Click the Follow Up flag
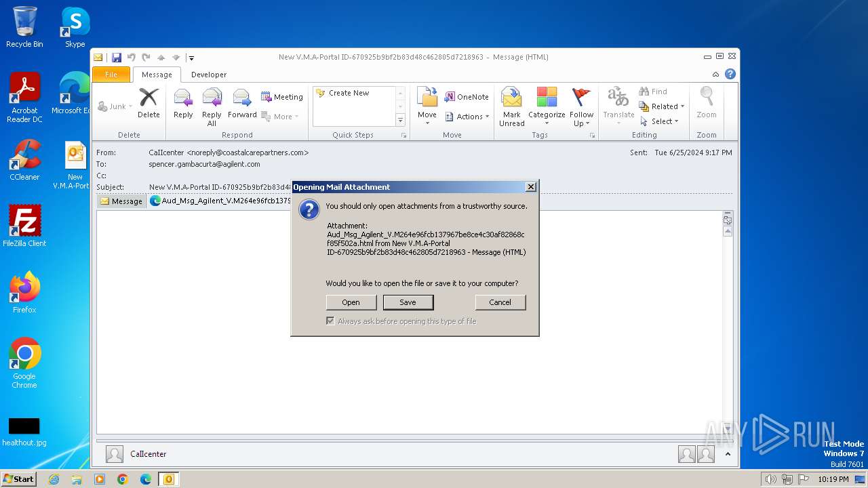Screen dimensions: 868x488 point(581,107)
